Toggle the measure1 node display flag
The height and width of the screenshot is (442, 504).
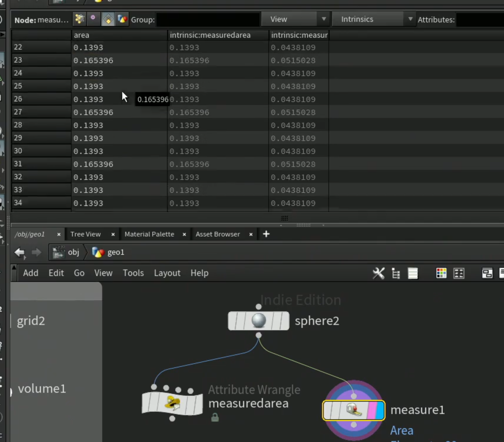[x=379, y=410]
